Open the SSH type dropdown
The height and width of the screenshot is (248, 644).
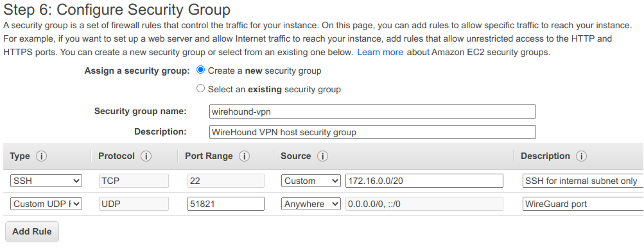click(46, 181)
